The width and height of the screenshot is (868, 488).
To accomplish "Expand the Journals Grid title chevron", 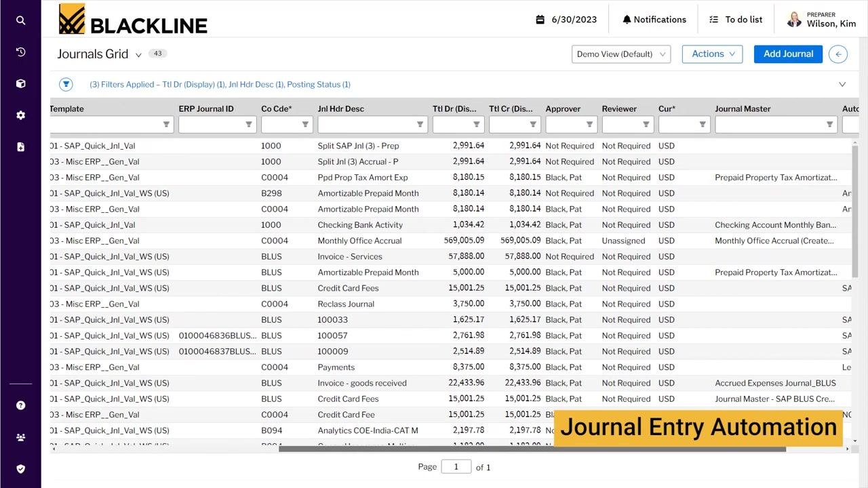I will (138, 55).
